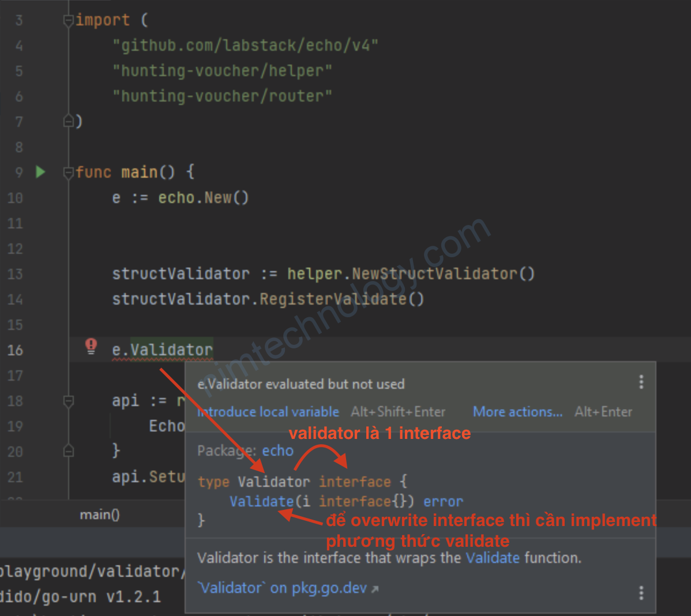Click the underlined e.Validator expression on line 16

point(163,350)
